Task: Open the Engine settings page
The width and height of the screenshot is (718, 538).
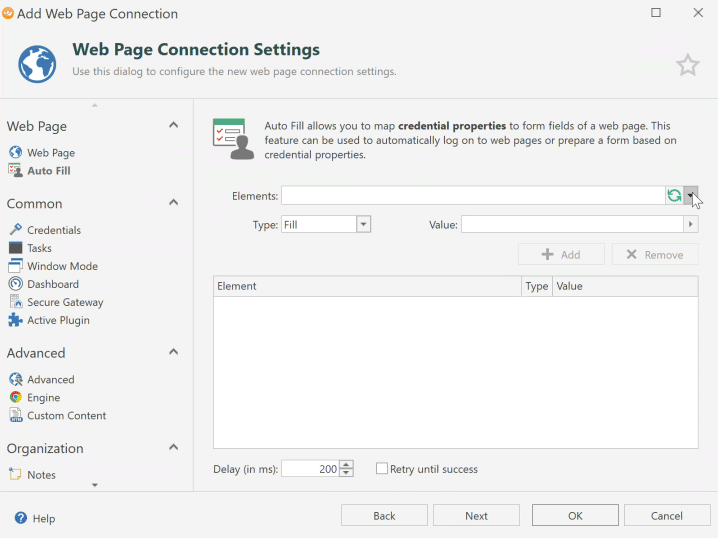Action: 43,397
